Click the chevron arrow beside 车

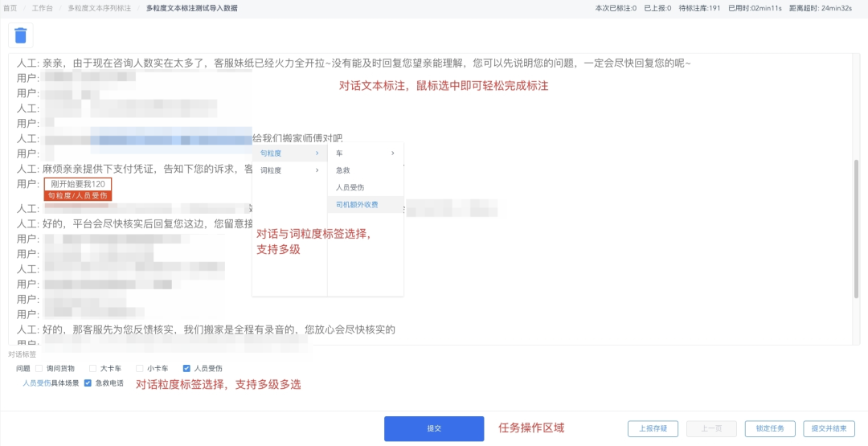point(393,153)
